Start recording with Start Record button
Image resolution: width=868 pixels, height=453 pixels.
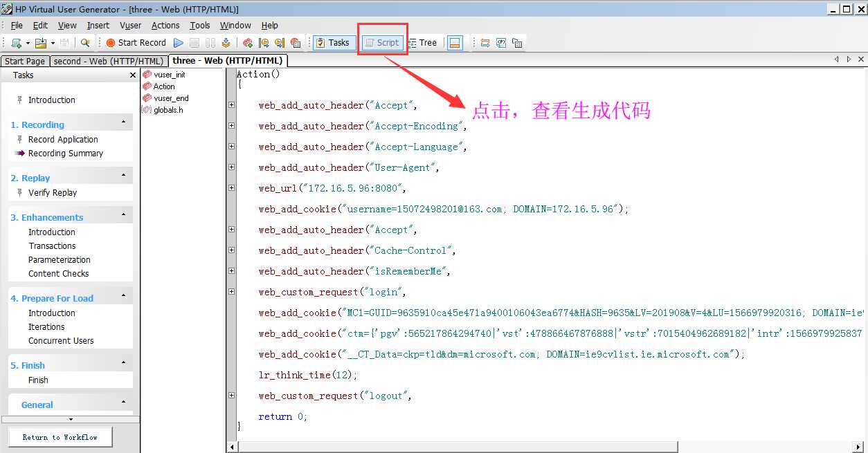coord(136,43)
